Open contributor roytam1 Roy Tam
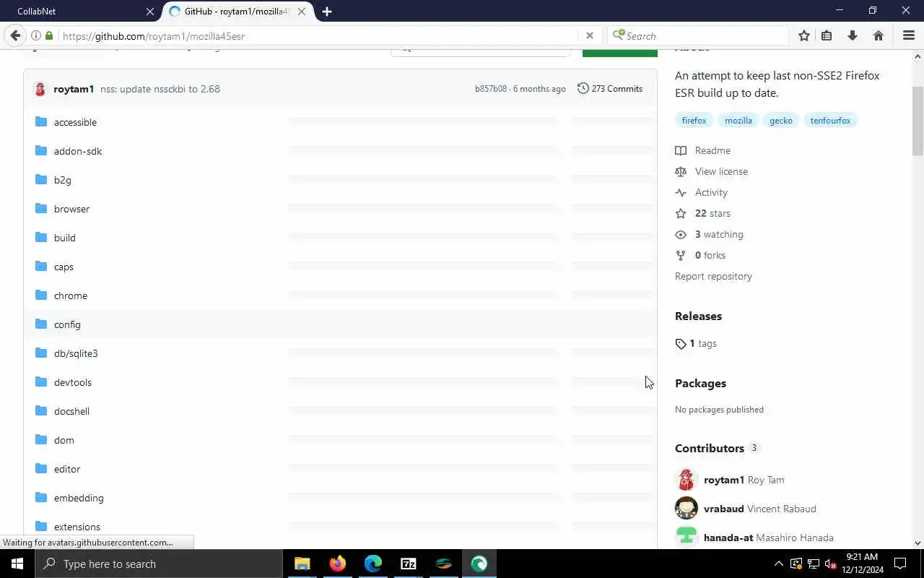 [x=744, y=480]
